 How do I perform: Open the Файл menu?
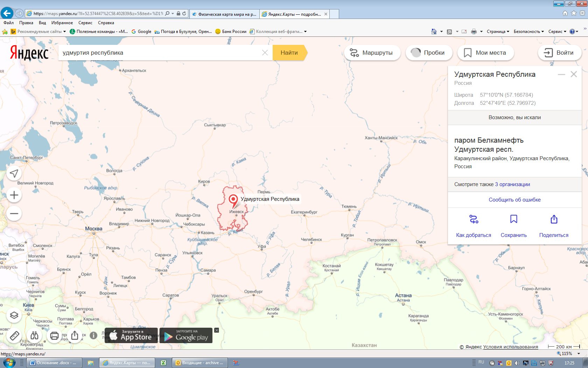click(x=9, y=23)
